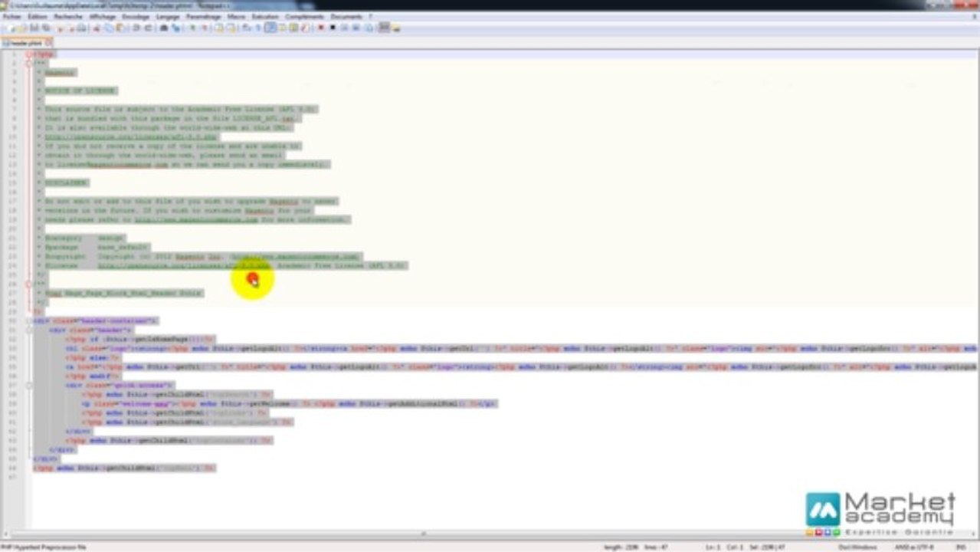Viewport: 980px width, 552px height.
Task: Collapse the fold marker on line 1
Action: pyautogui.click(x=28, y=54)
